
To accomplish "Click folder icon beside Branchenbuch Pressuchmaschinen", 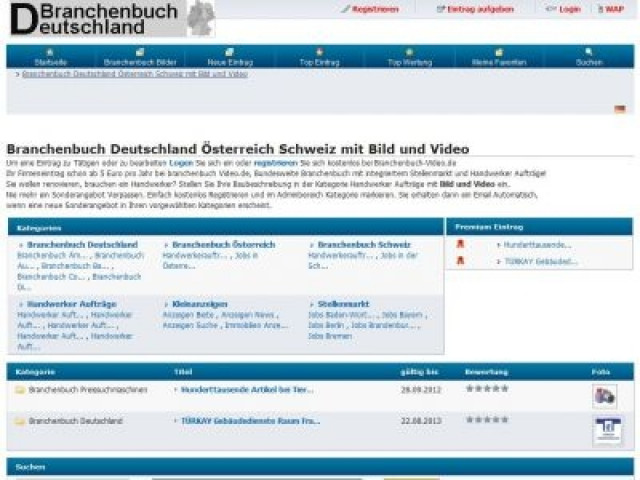I will (x=20, y=390).
